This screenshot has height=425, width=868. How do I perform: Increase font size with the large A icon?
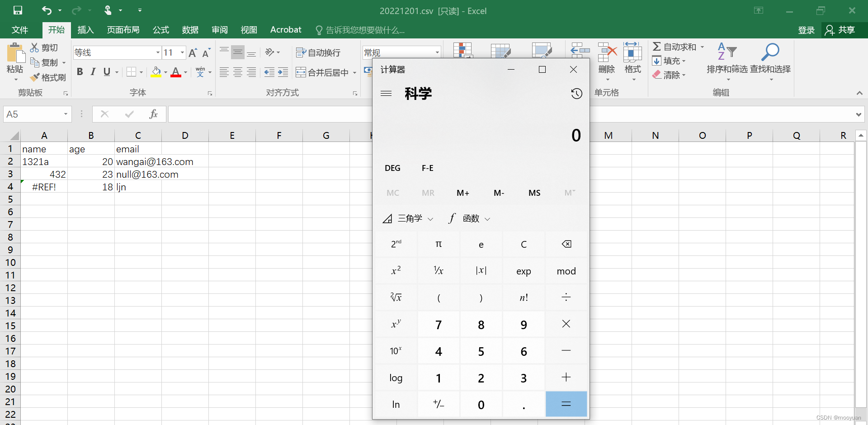(x=193, y=53)
